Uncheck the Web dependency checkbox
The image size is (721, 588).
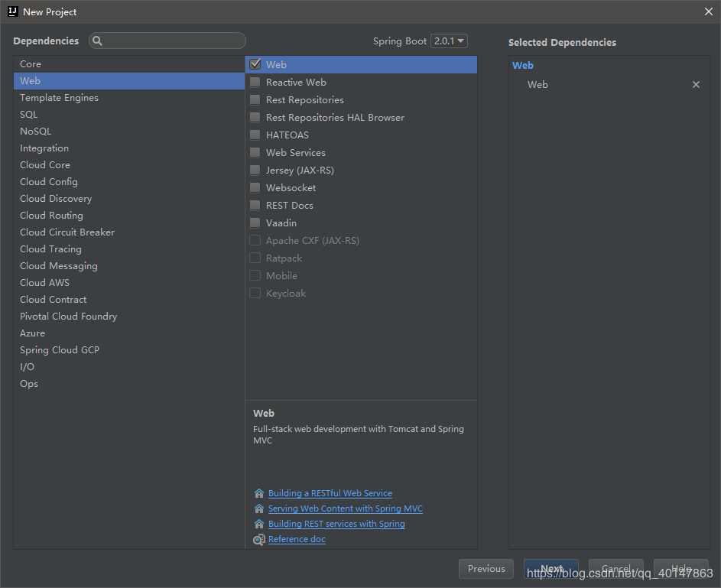point(255,65)
